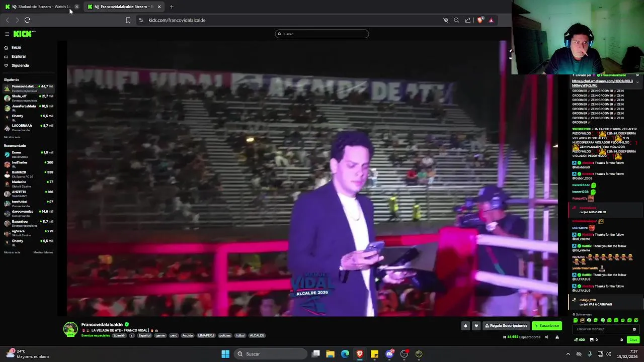
Task: Open Eventos especiales category link
Action: tap(95, 335)
